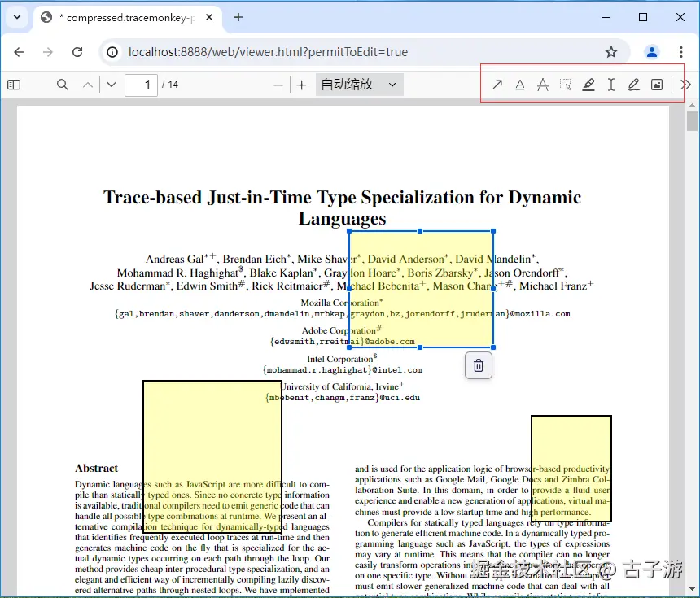
Task: Click the page number input field
Action: click(x=141, y=85)
